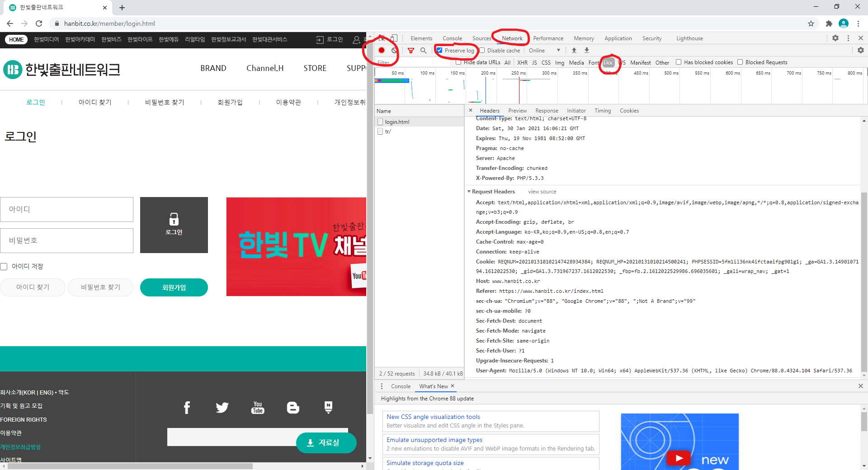Click the import HAR upload arrow
The height and width of the screenshot is (470, 868).
[x=574, y=50]
